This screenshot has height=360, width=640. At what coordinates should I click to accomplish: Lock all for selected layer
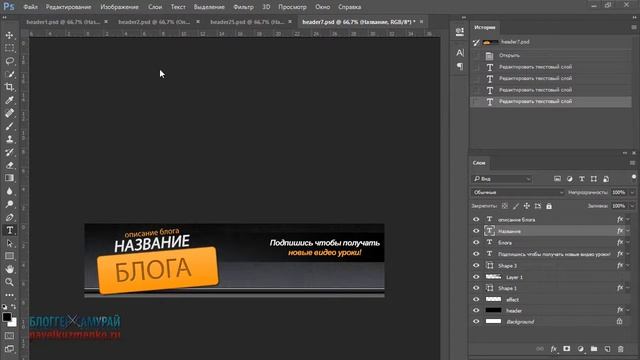tap(549, 206)
